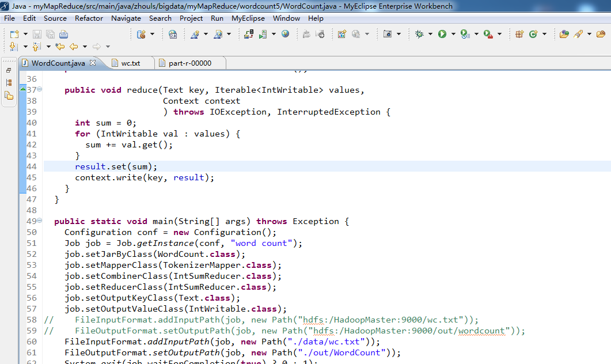Screen dimensions: 611x364
Task: Click the second blue web wizard icon
Action: [x=218, y=35]
